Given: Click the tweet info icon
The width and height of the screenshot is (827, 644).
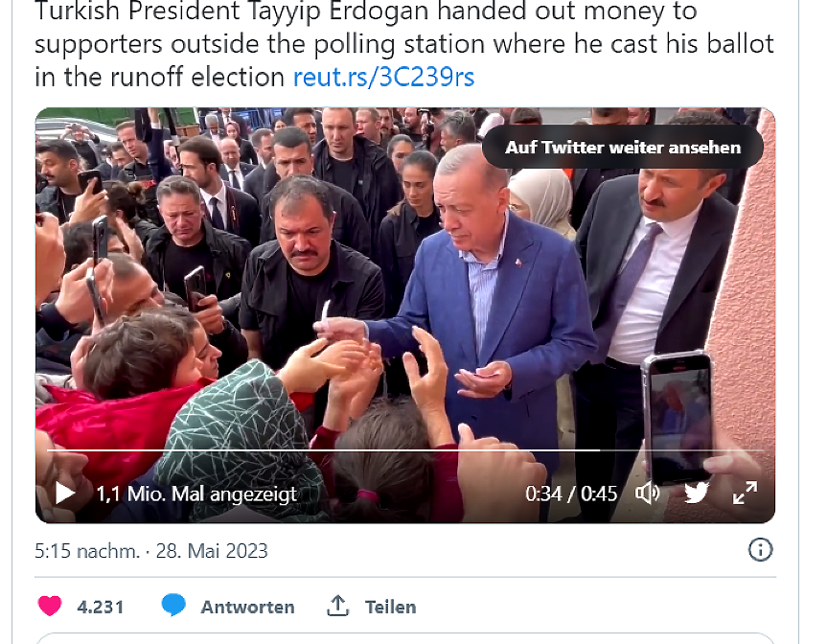Looking at the screenshot, I should click(760, 550).
